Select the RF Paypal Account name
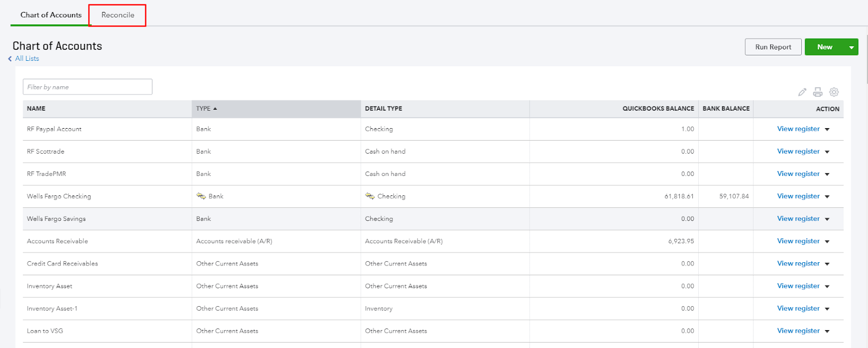868x348 pixels. [54, 129]
